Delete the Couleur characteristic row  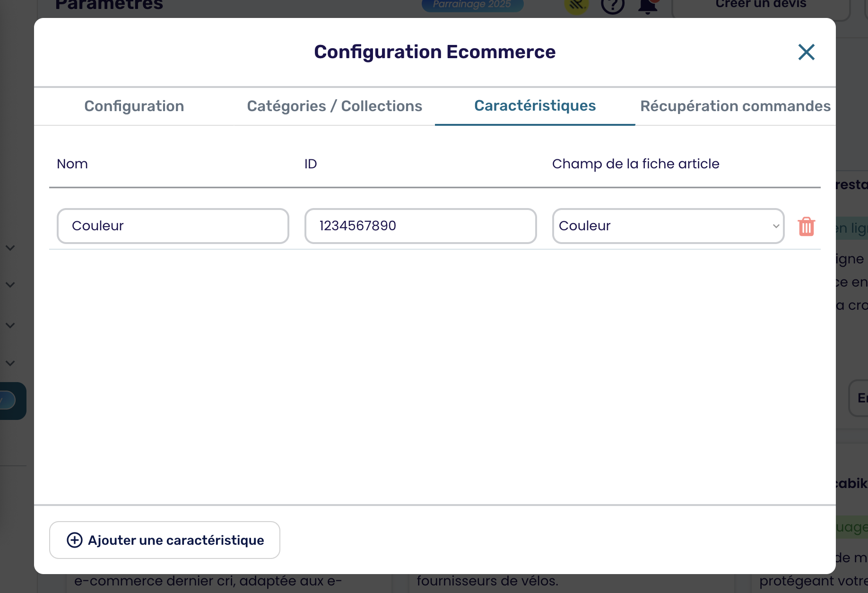coord(806,227)
